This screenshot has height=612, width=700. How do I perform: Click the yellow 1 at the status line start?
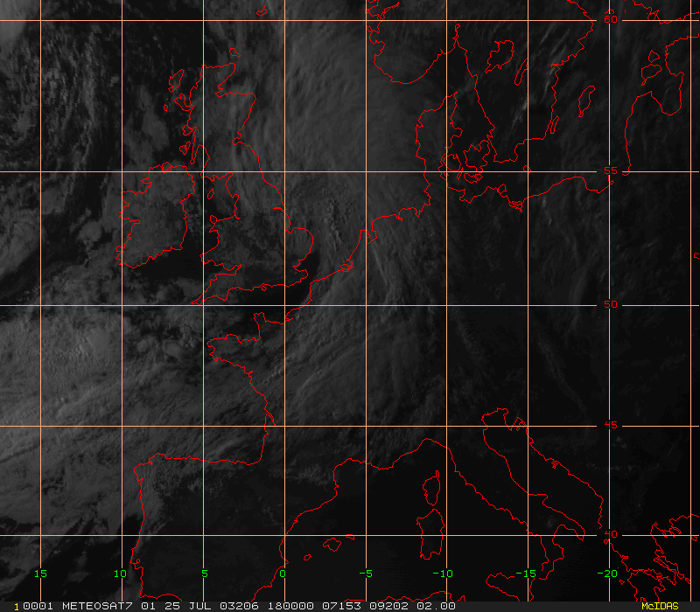(17, 607)
